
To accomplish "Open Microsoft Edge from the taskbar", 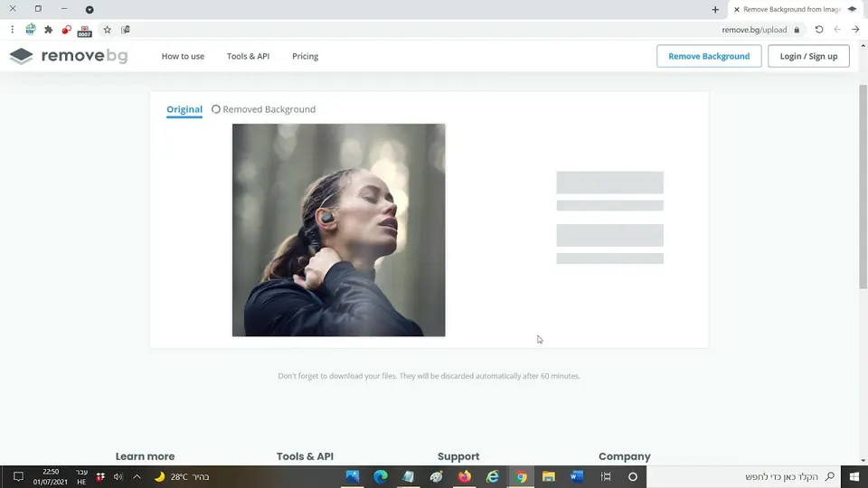I will coord(381,476).
